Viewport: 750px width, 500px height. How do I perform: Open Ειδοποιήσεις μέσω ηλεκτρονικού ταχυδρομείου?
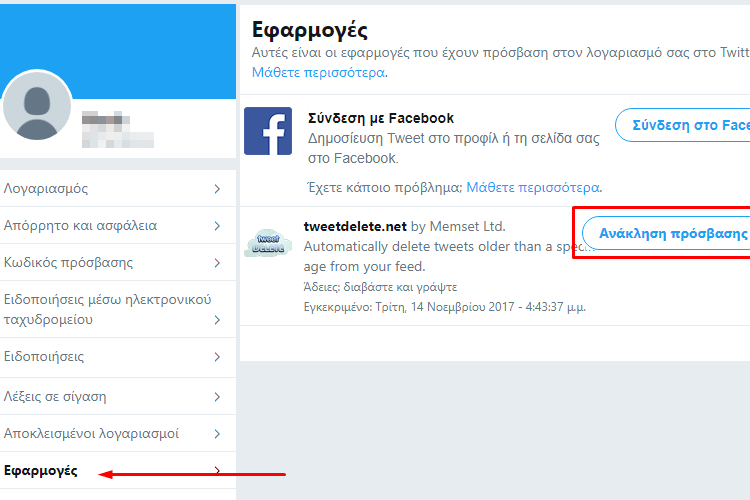[118, 309]
